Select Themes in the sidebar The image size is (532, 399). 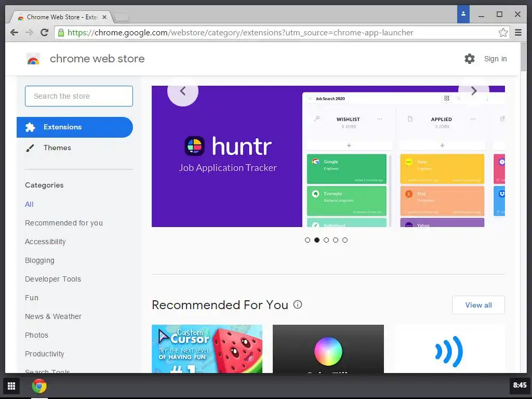(75, 148)
